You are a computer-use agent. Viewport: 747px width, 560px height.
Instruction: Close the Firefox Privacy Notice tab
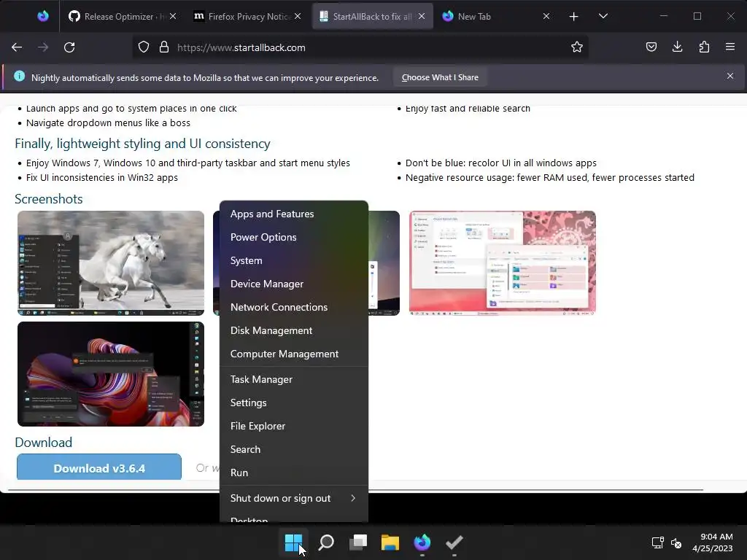pos(298,16)
